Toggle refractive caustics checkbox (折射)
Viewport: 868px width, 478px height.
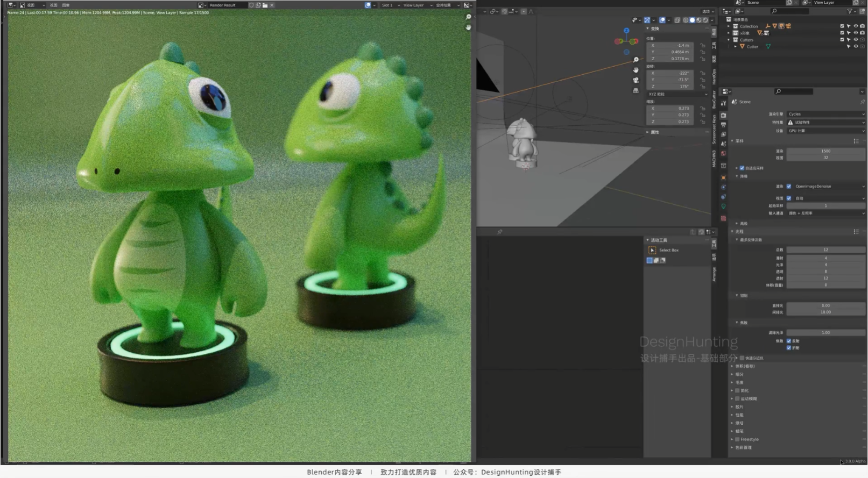[789, 348]
